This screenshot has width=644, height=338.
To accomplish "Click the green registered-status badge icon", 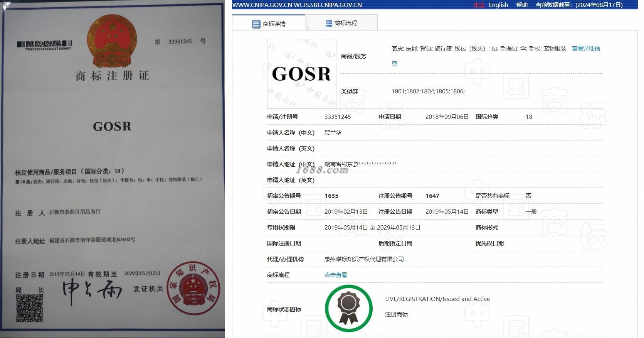I will [349, 308].
